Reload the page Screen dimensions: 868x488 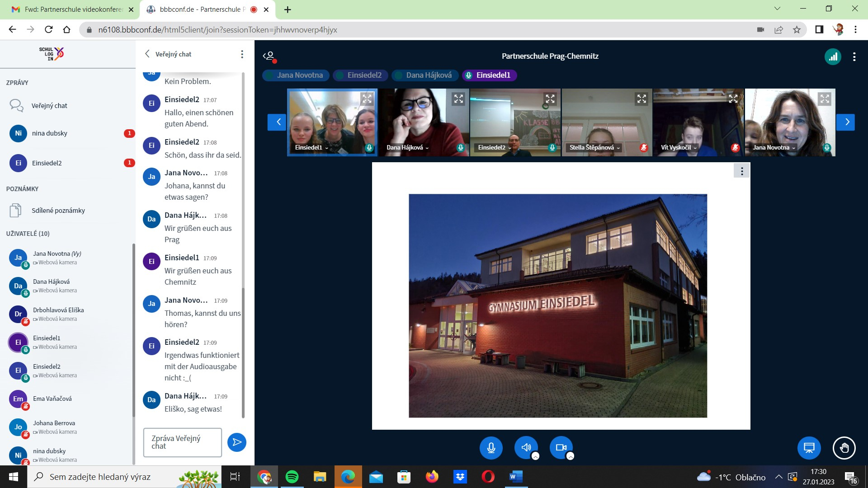tap(49, 30)
